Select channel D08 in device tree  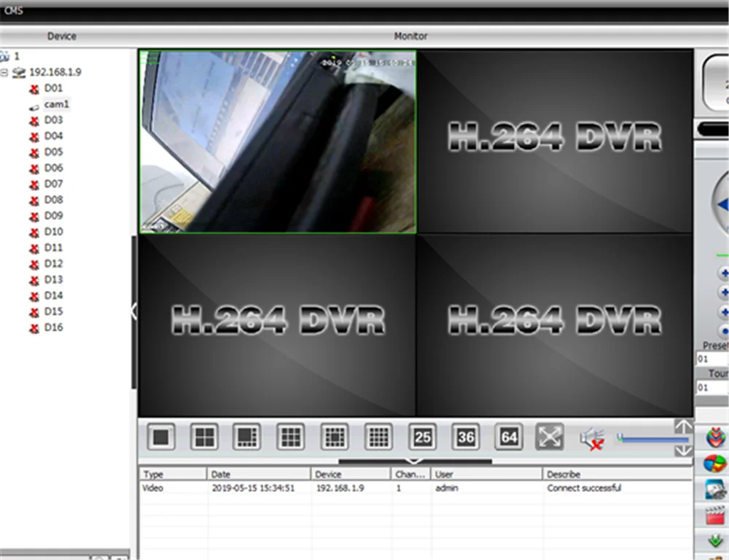tap(53, 200)
